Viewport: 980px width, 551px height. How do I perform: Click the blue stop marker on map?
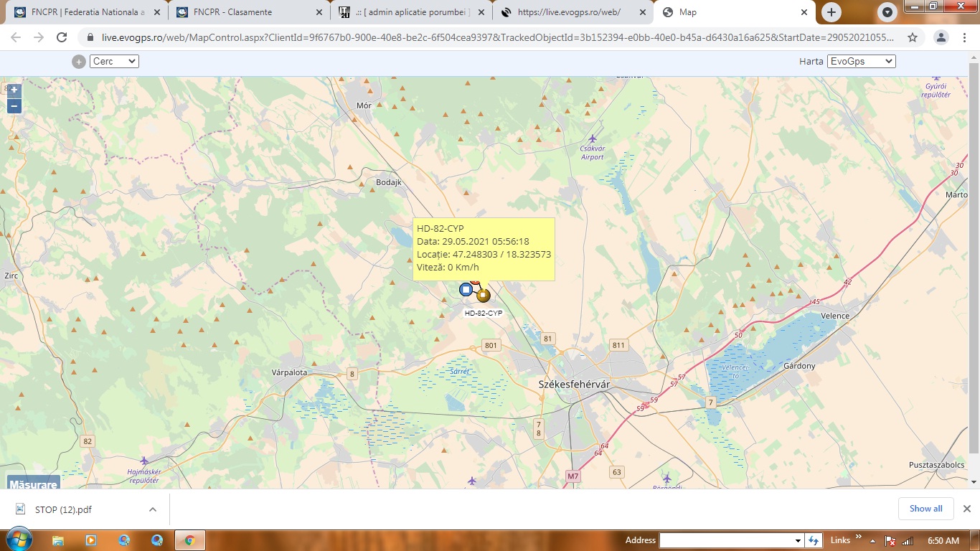tap(466, 290)
